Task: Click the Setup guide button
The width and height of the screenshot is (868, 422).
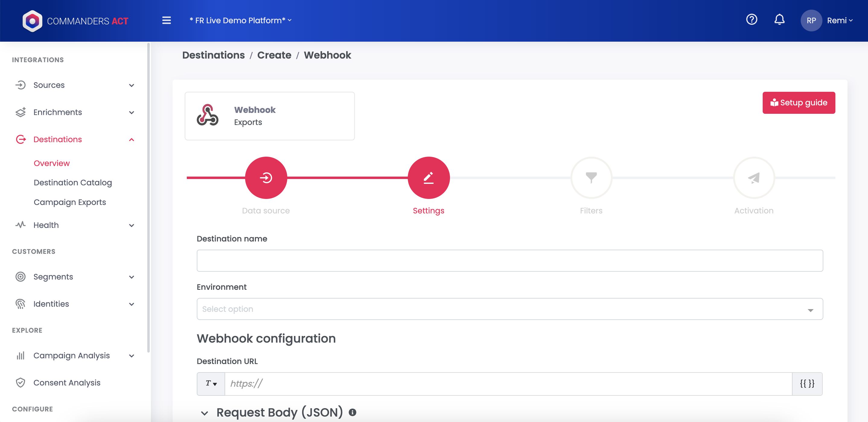Action: click(x=799, y=103)
